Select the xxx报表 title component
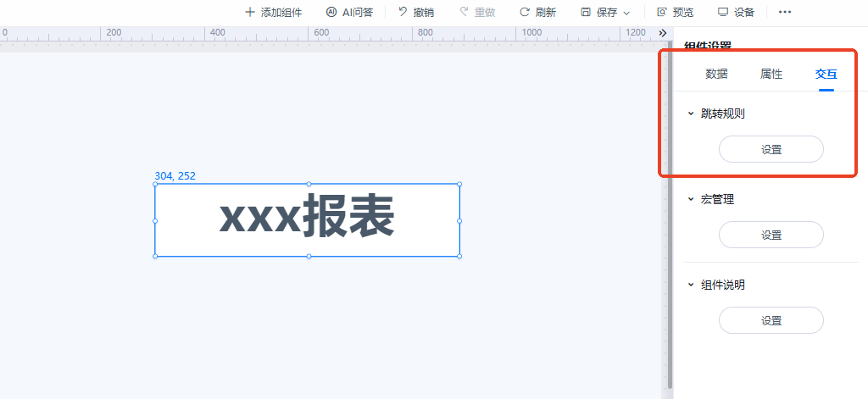The height and width of the screenshot is (399, 868). 307,219
